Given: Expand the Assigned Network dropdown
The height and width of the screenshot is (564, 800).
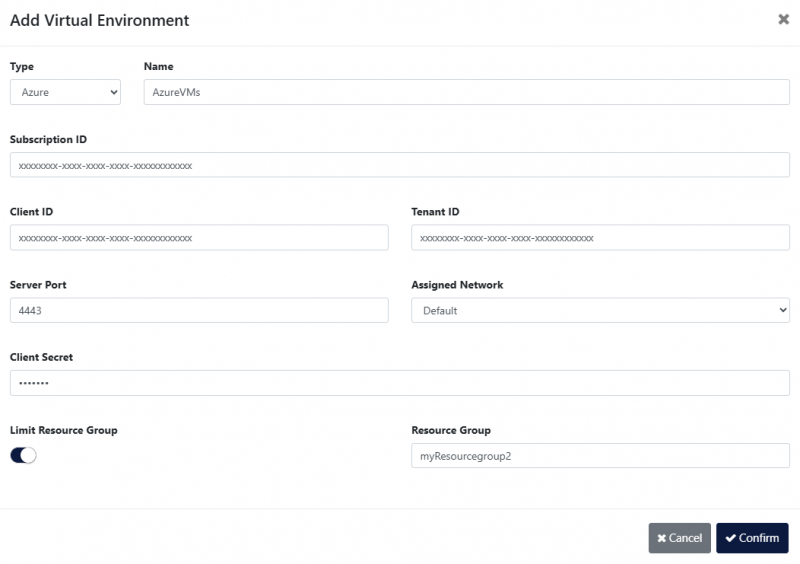Looking at the screenshot, I should pos(600,310).
